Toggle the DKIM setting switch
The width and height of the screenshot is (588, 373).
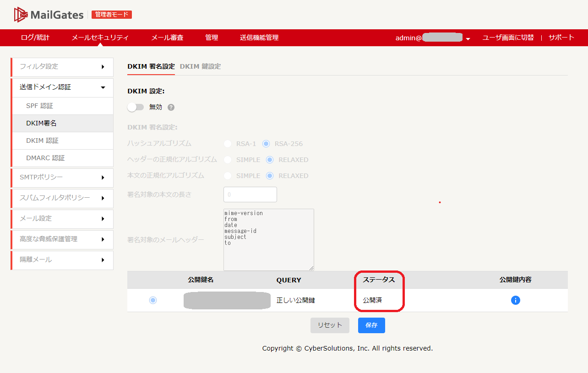pyautogui.click(x=136, y=107)
